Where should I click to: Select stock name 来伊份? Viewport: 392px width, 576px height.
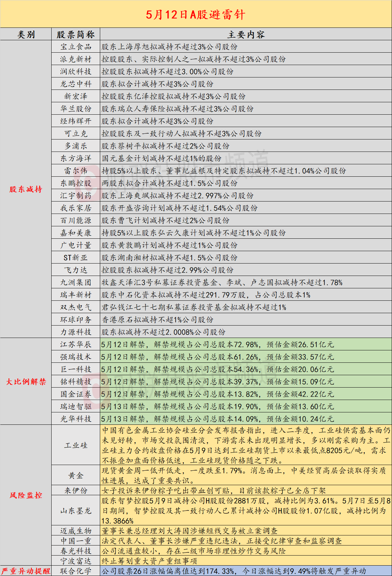click(76, 491)
